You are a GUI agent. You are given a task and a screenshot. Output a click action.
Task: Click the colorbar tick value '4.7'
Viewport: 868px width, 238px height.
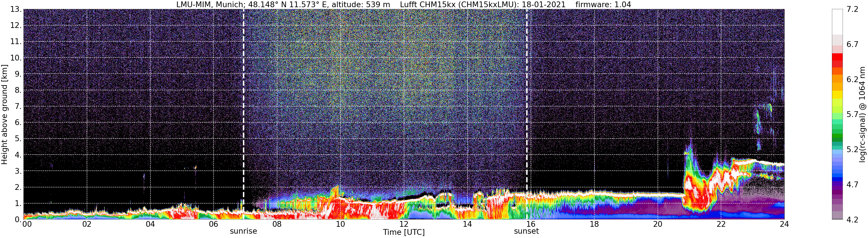point(852,184)
